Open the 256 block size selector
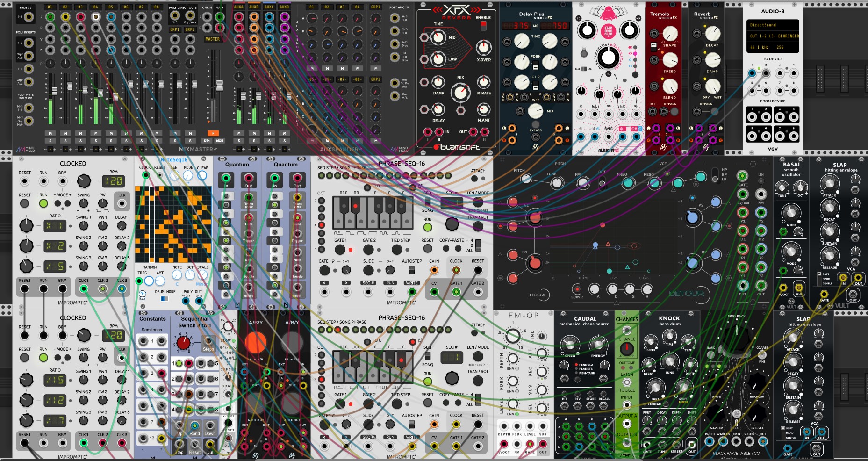 (x=787, y=47)
